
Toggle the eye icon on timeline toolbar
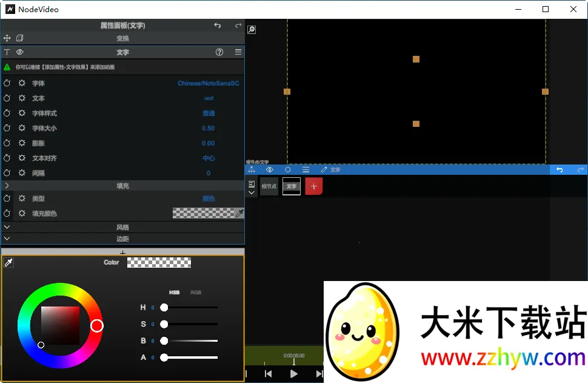269,169
